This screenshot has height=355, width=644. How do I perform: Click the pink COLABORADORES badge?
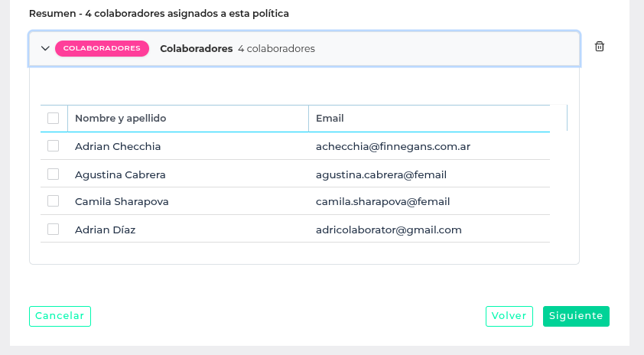pyautogui.click(x=102, y=48)
